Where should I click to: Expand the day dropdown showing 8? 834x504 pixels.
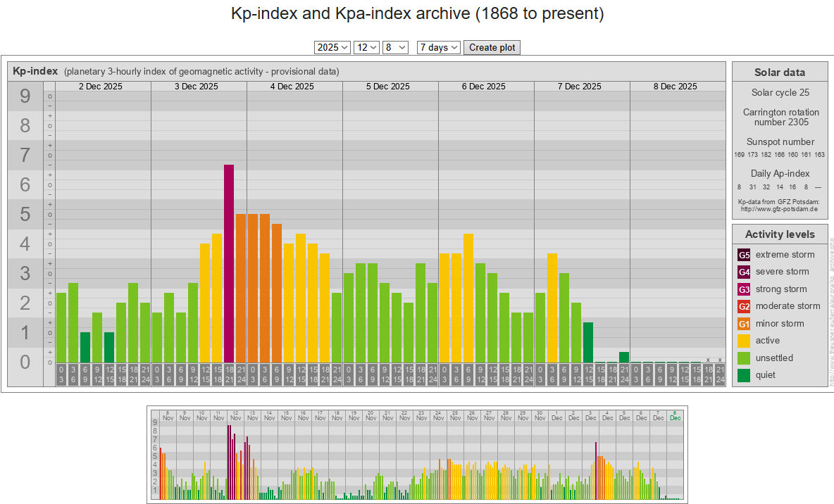[395, 47]
